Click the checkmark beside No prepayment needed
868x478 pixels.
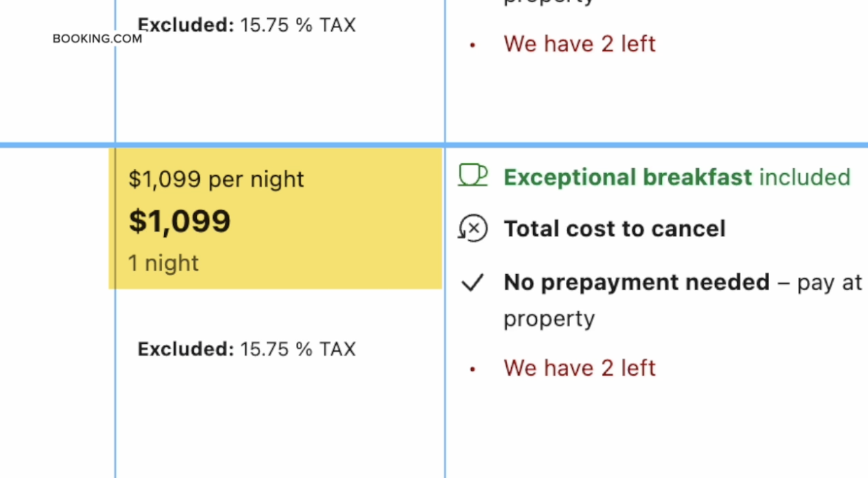click(473, 282)
